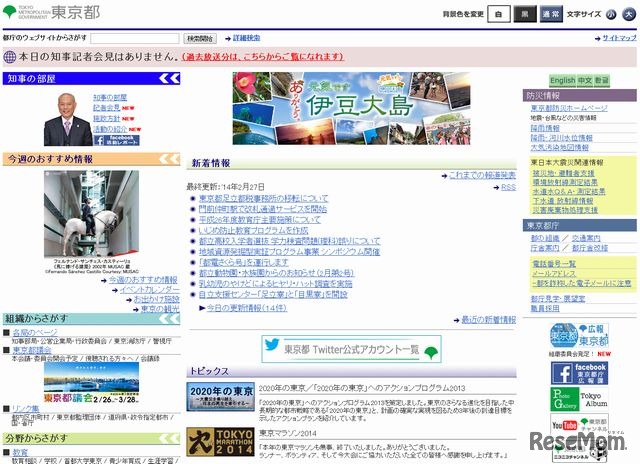
Task: Open 東京都防災ホームページ link
Action: click(x=569, y=108)
